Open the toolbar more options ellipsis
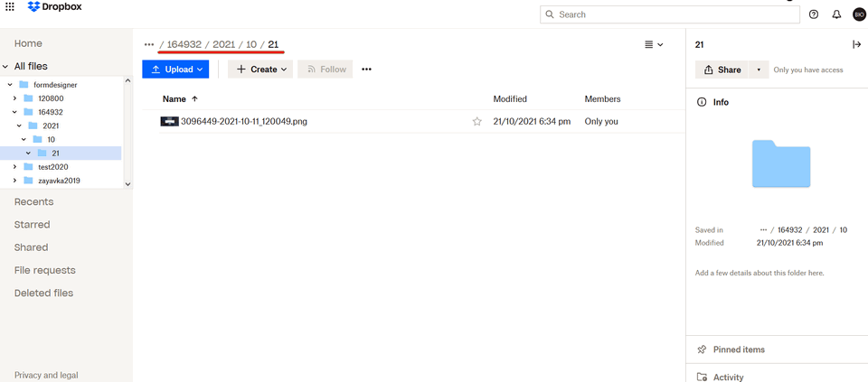Viewport: 868px width, 382px height. pos(366,69)
